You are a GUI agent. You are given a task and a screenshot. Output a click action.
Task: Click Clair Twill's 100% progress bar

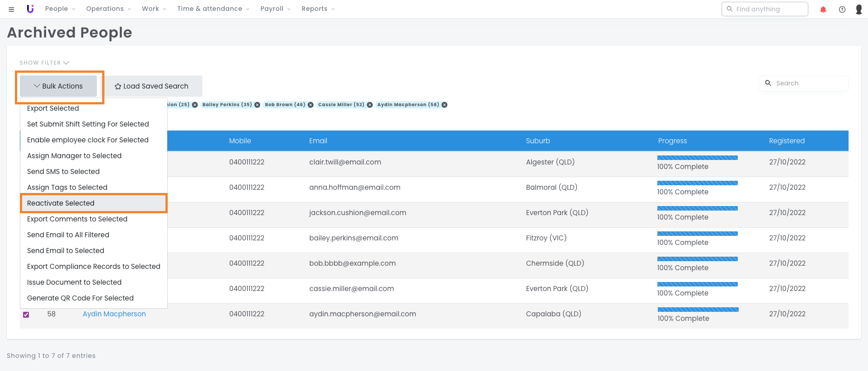pyautogui.click(x=697, y=158)
